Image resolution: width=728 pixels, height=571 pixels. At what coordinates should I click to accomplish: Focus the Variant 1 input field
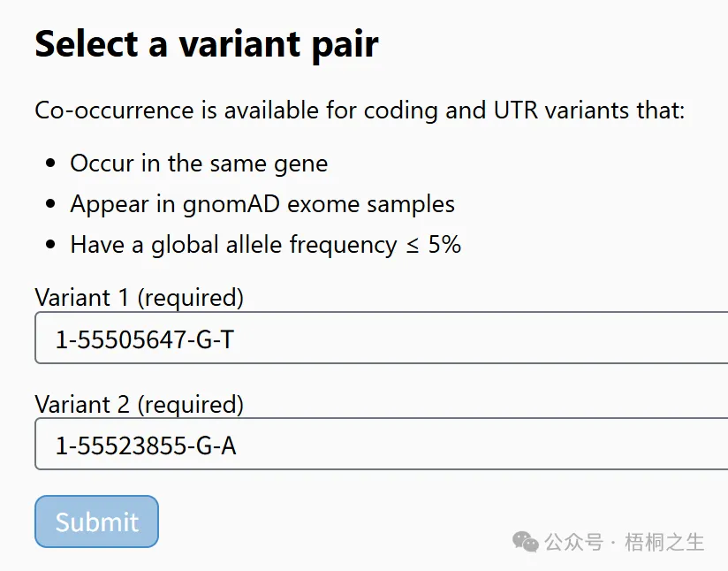pos(382,338)
